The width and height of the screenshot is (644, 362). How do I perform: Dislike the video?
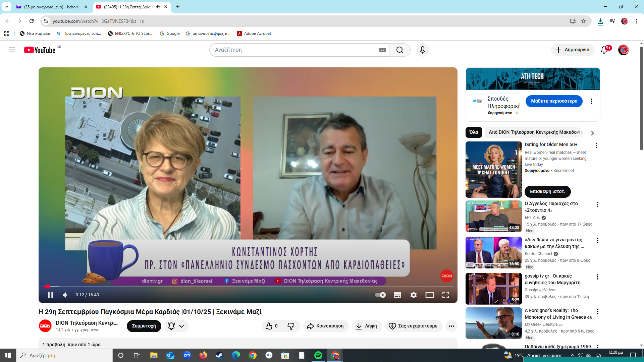[291, 326]
